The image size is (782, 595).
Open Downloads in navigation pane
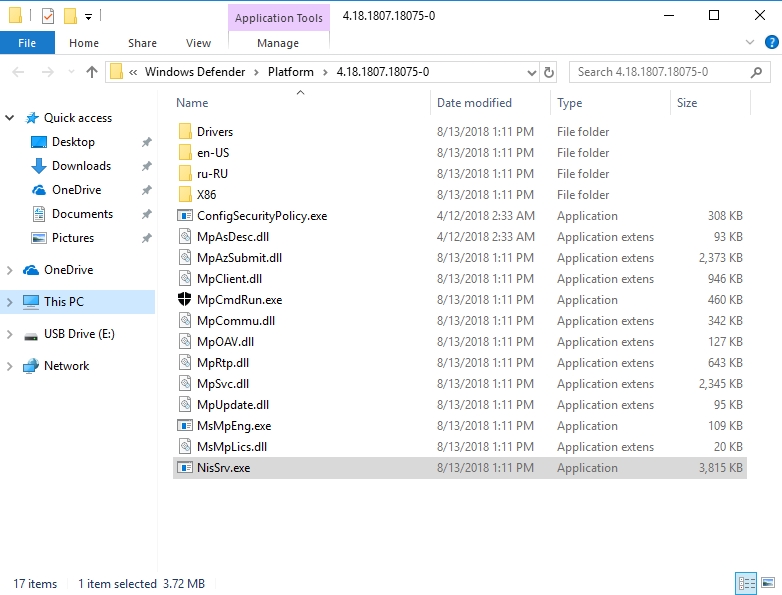(81, 166)
